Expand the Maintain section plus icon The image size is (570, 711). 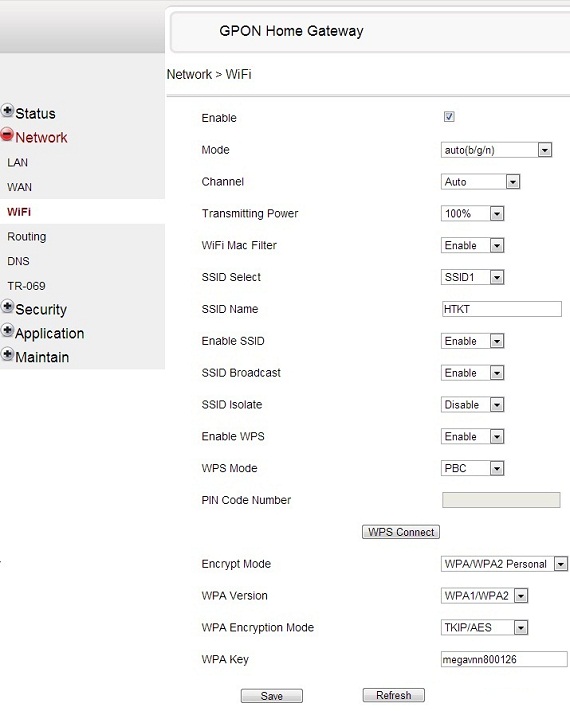pos(7,354)
